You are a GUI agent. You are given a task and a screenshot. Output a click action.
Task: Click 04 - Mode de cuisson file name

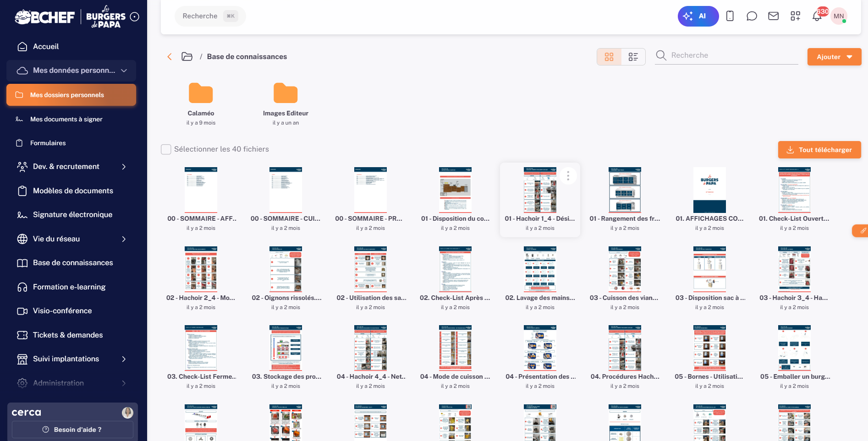[455, 376]
